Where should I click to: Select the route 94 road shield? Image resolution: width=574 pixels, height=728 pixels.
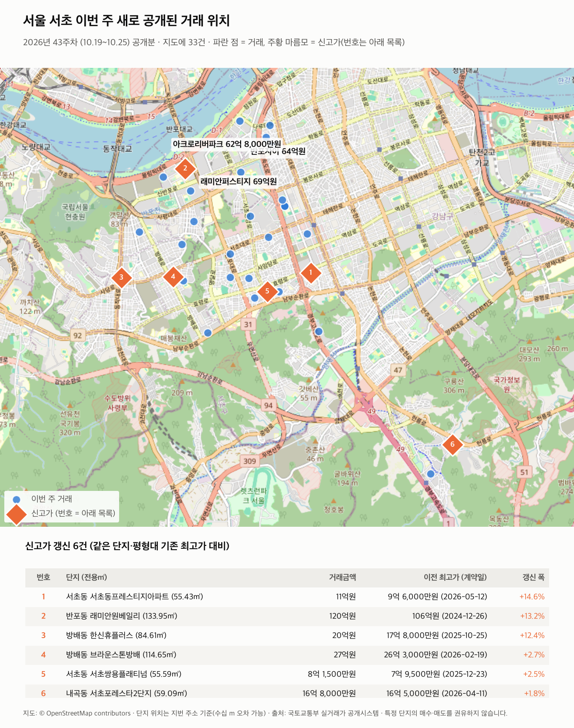coord(268,405)
